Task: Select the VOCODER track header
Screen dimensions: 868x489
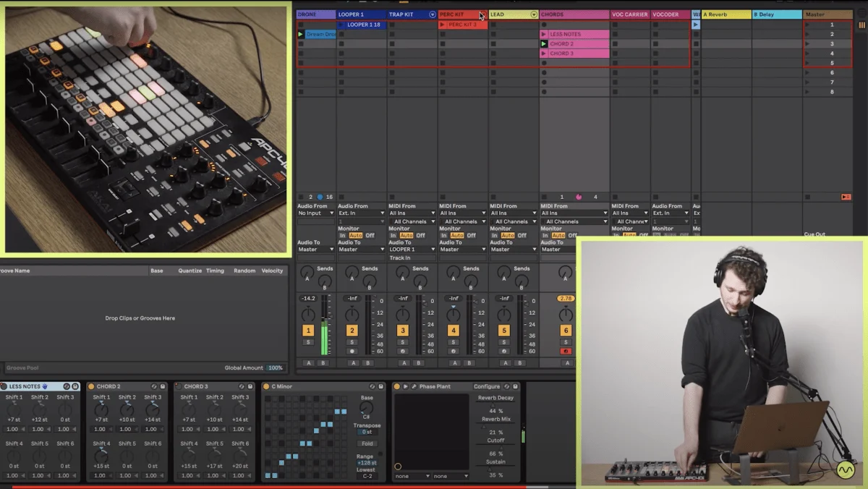Action: [671, 14]
